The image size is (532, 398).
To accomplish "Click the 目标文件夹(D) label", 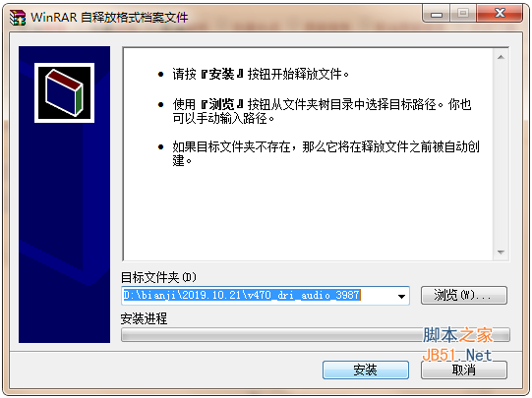I will click(158, 278).
